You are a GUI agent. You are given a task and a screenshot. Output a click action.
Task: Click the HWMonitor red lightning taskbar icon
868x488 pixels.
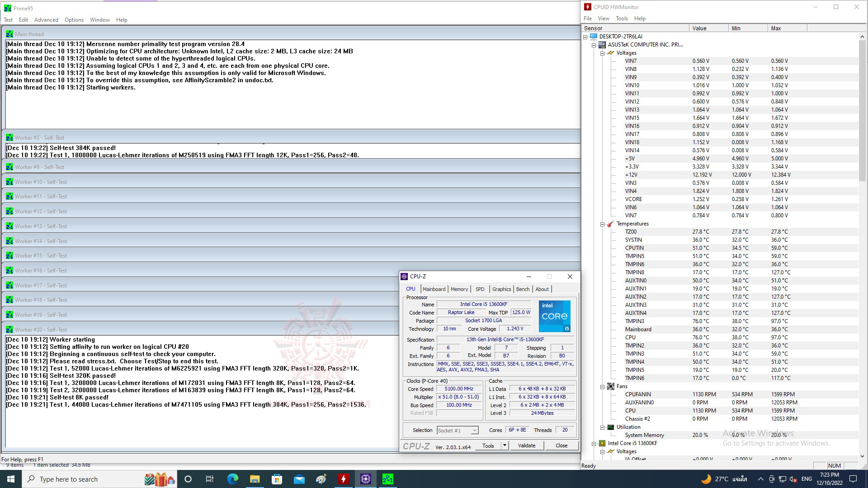point(344,479)
